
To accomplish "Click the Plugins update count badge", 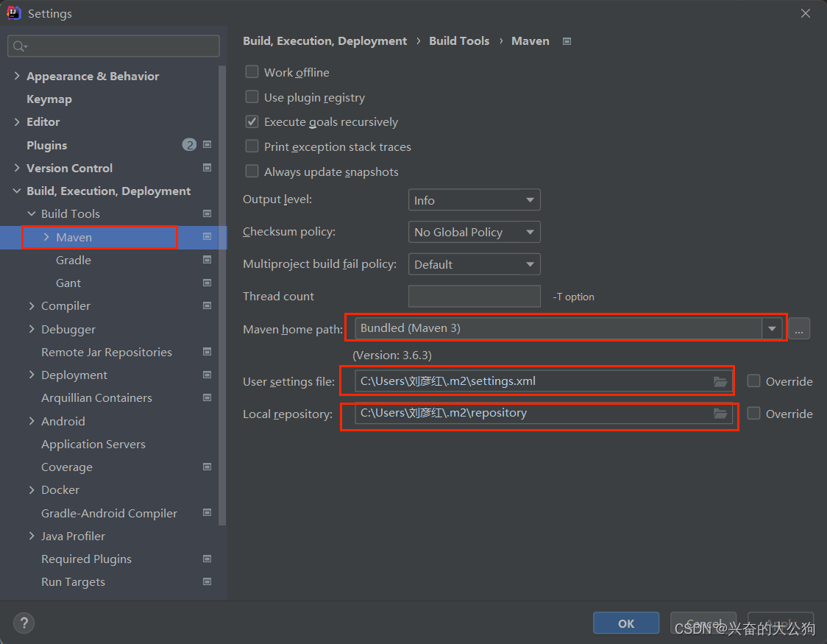I will click(189, 144).
